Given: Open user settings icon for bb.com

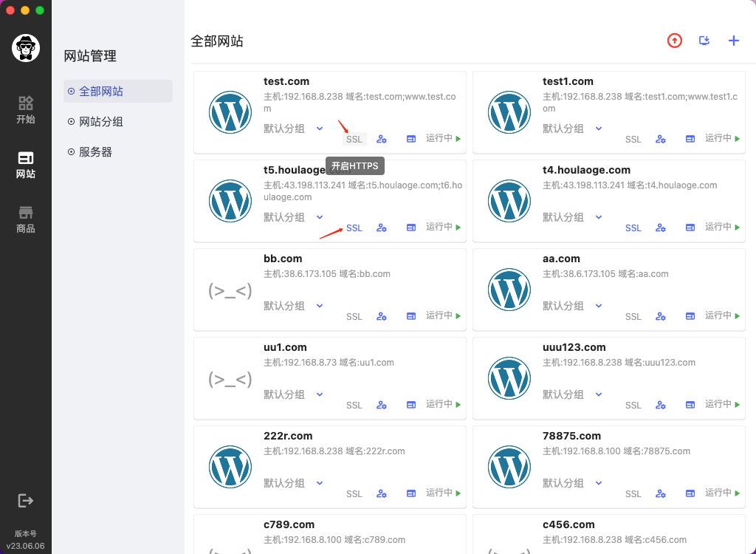Looking at the screenshot, I should click(x=382, y=317).
